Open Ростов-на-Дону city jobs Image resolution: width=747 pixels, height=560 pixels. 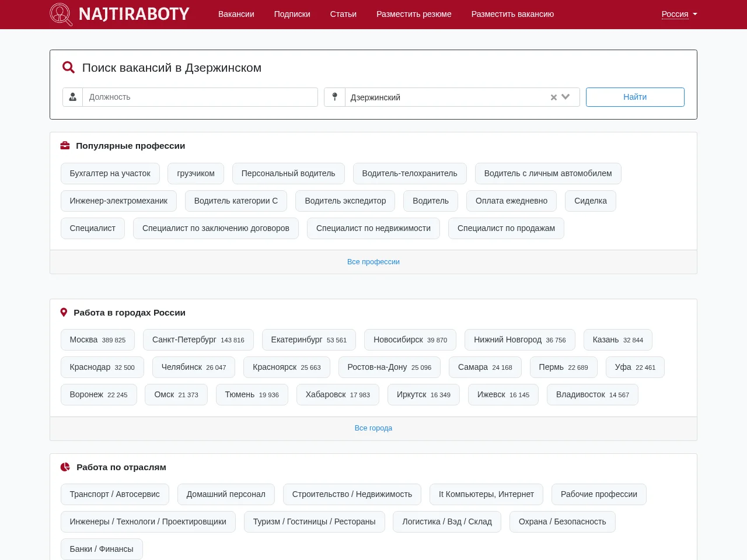coord(389,367)
